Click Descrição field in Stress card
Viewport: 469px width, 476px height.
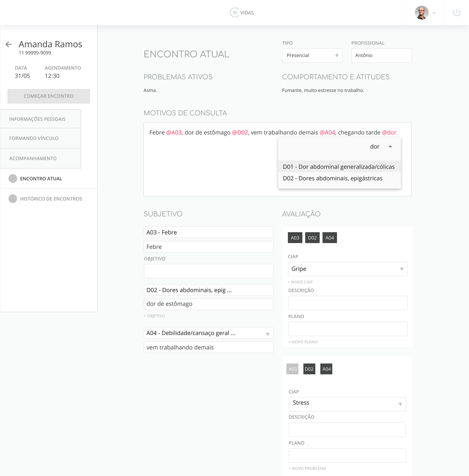[x=347, y=430]
